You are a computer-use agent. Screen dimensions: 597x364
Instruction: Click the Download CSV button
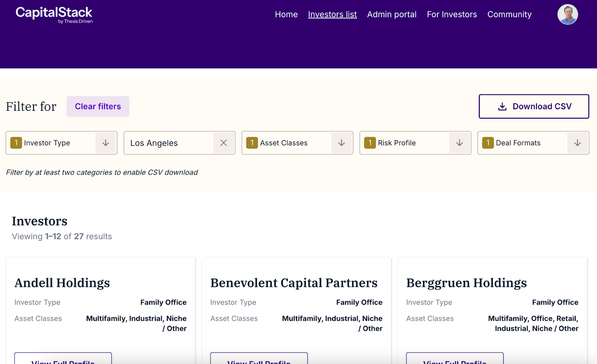click(x=534, y=107)
